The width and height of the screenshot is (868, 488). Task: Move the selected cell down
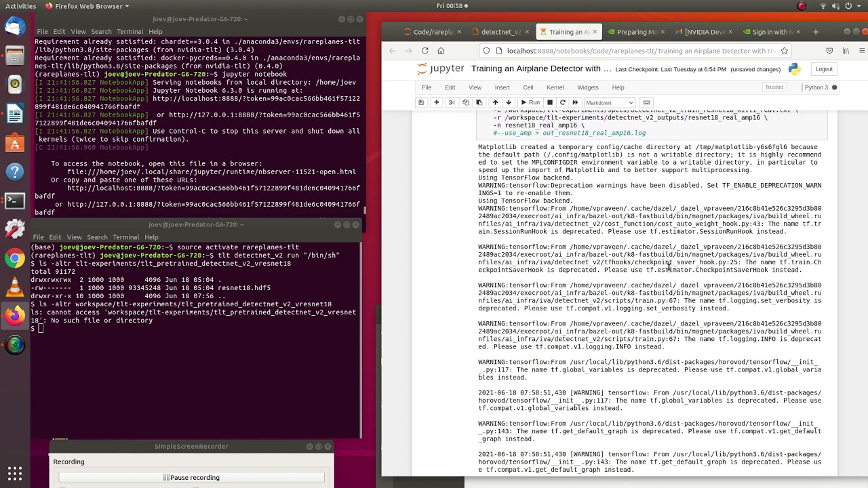pyautogui.click(x=508, y=102)
